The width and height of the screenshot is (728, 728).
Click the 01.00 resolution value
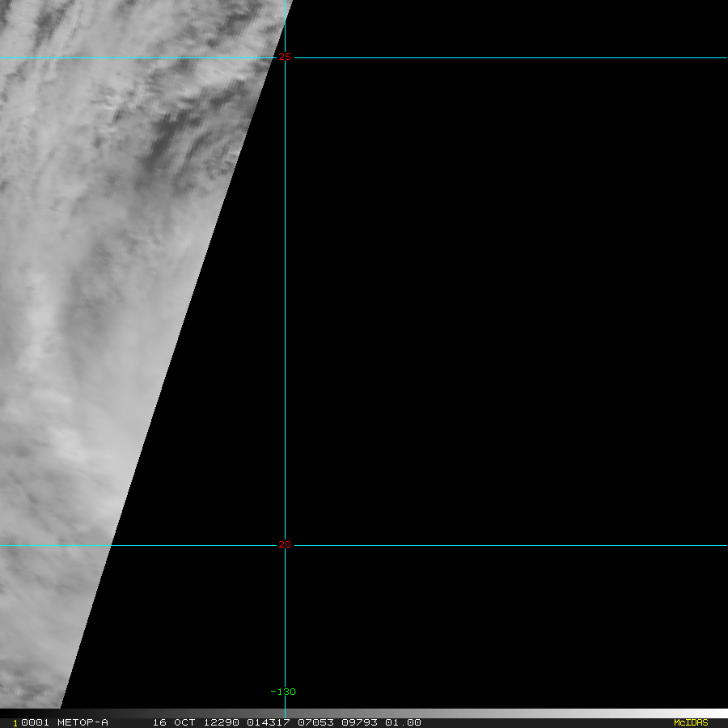pyautogui.click(x=403, y=722)
